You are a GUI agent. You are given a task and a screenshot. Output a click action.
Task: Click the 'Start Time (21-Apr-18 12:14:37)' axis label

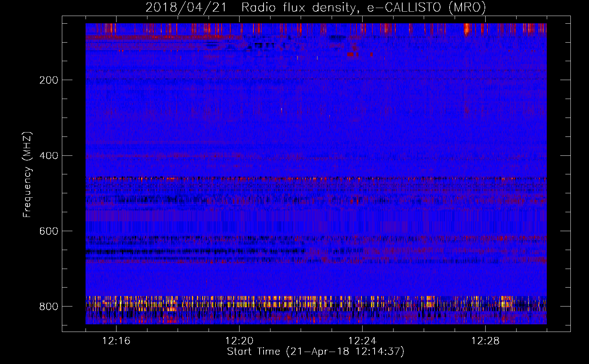(x=316, y=352)
